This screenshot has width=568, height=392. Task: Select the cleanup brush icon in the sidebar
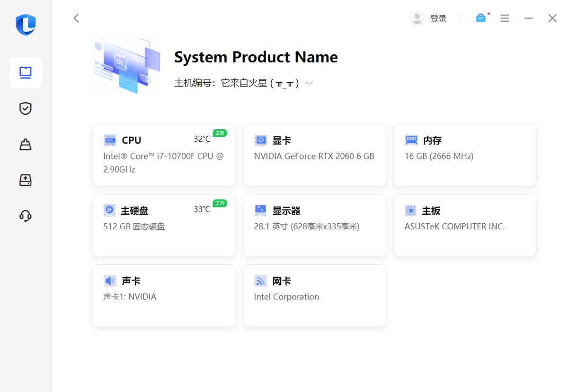click(25, 144)
